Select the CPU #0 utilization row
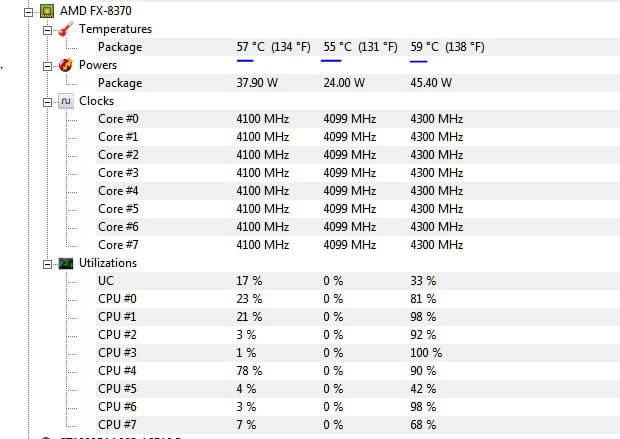Viewport: 620px width, 439px height. coord(116,299)
